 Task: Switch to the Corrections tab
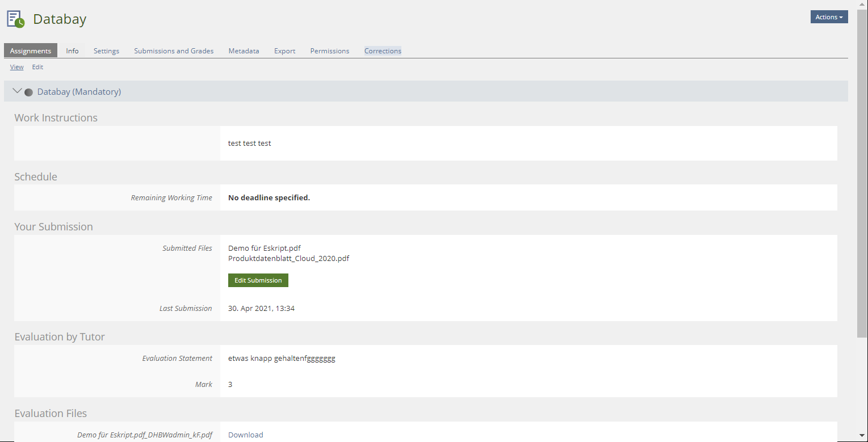click(383, 51)
